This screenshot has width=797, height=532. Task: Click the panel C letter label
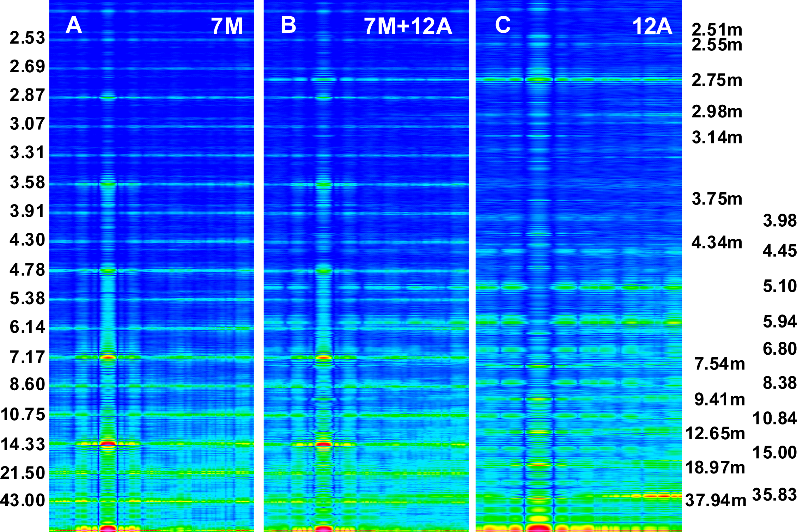[x=503, y=25]
